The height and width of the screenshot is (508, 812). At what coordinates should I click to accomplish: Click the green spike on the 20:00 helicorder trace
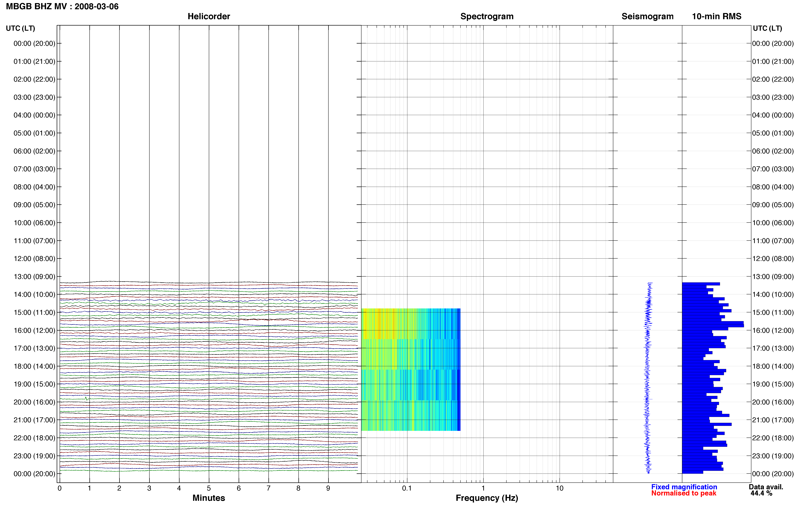click(x=86, y=398)
